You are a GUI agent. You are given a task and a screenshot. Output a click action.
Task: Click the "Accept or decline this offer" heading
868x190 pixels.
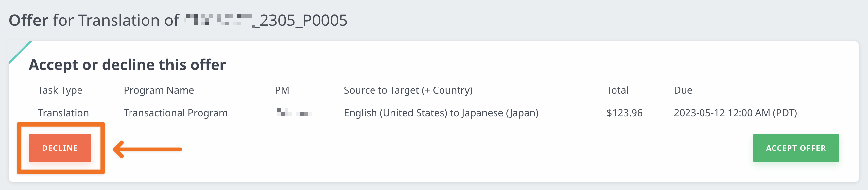(x=127, y=65)
